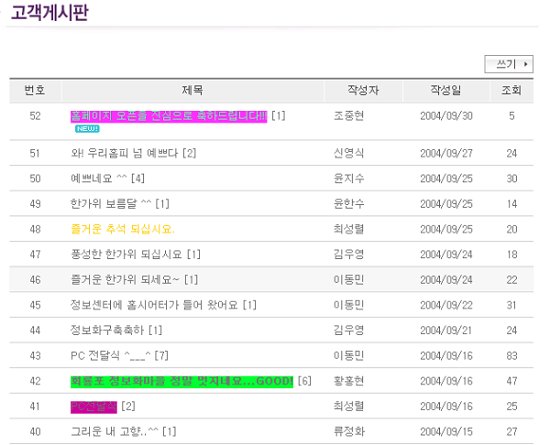Open yellow post '즐거운 추석 되십시요.'
This screenshot has width=550, height=445.
(122, 229)
